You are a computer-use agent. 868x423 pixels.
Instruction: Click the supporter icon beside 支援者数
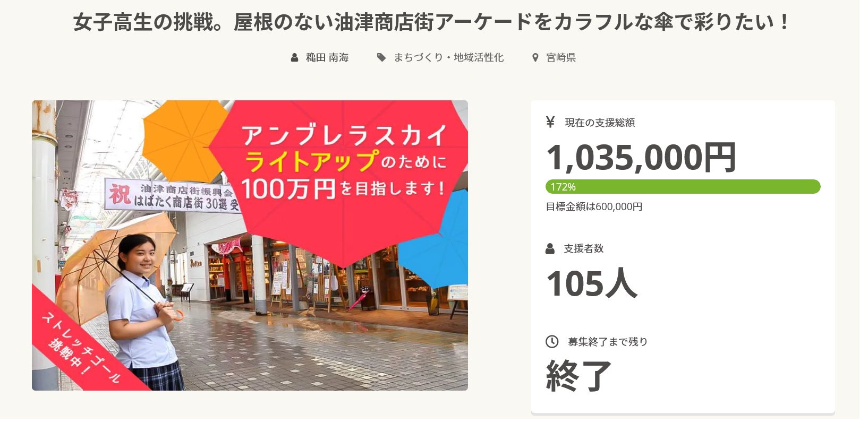(x=550, y=248)
